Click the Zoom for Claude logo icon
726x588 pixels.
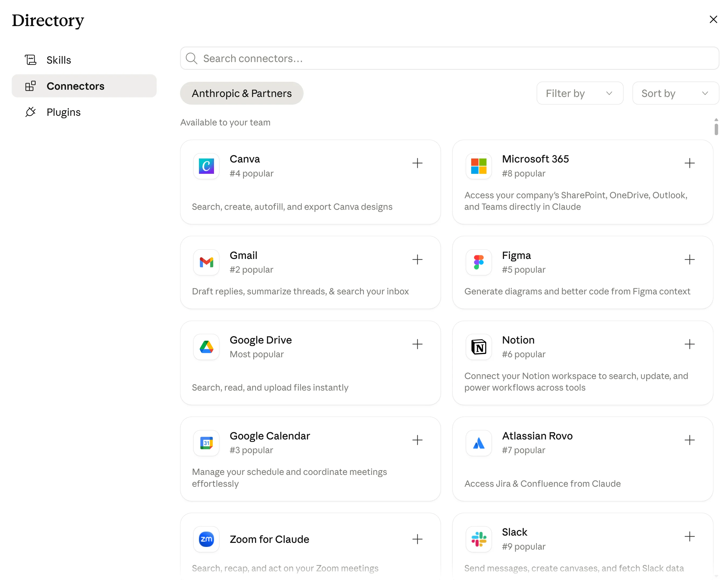(x=206, y=539)
